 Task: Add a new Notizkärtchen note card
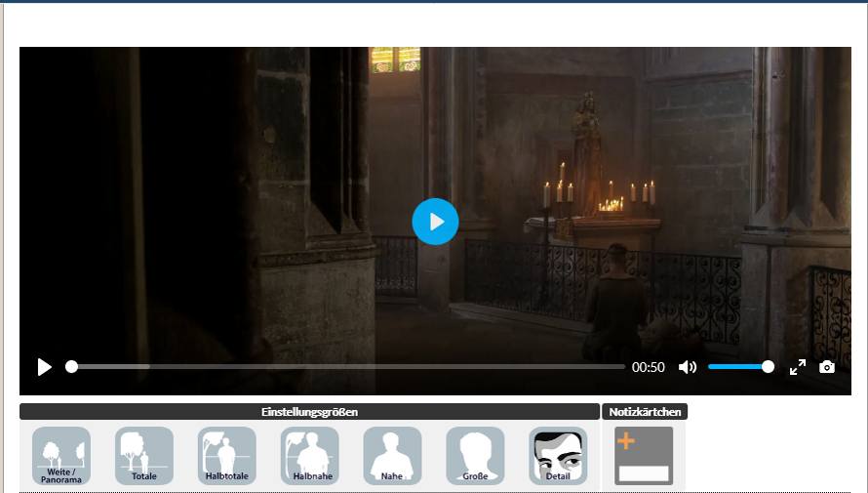644,456
